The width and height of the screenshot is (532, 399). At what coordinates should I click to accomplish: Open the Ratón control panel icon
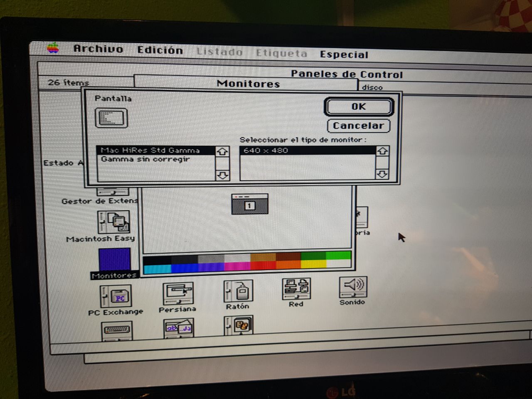coord(238,291)
